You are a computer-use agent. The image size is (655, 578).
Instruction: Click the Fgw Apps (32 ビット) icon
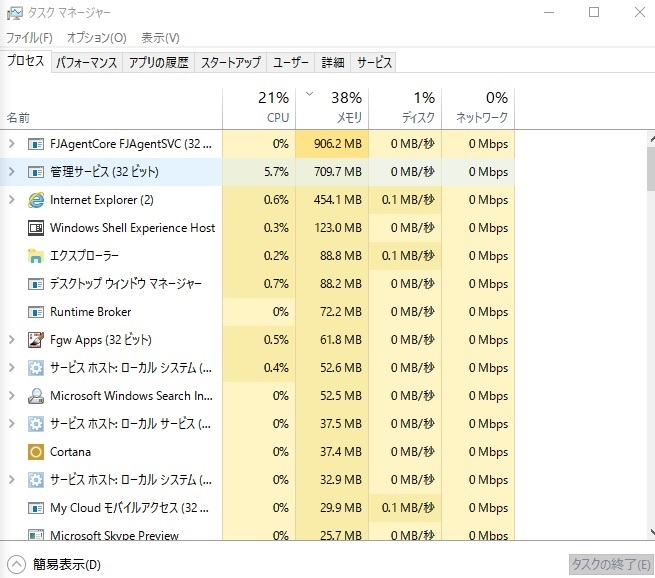pyautogui.click(x=36, y=340)
